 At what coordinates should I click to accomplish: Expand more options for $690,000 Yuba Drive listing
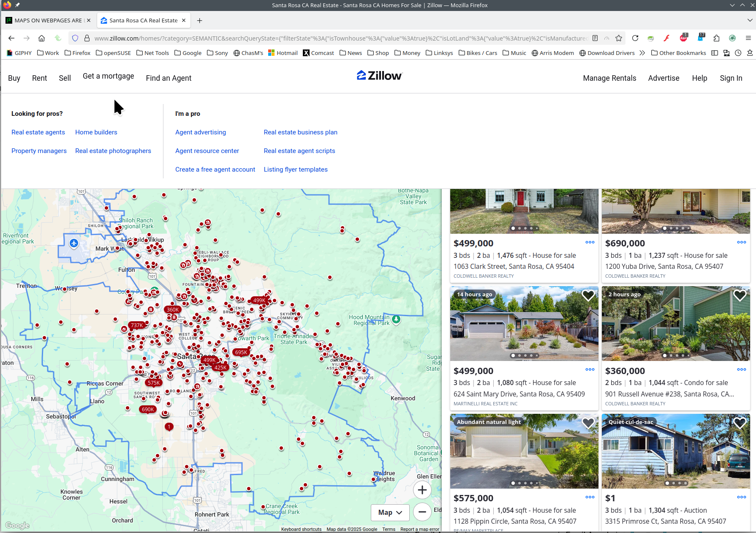coord(741,242)
